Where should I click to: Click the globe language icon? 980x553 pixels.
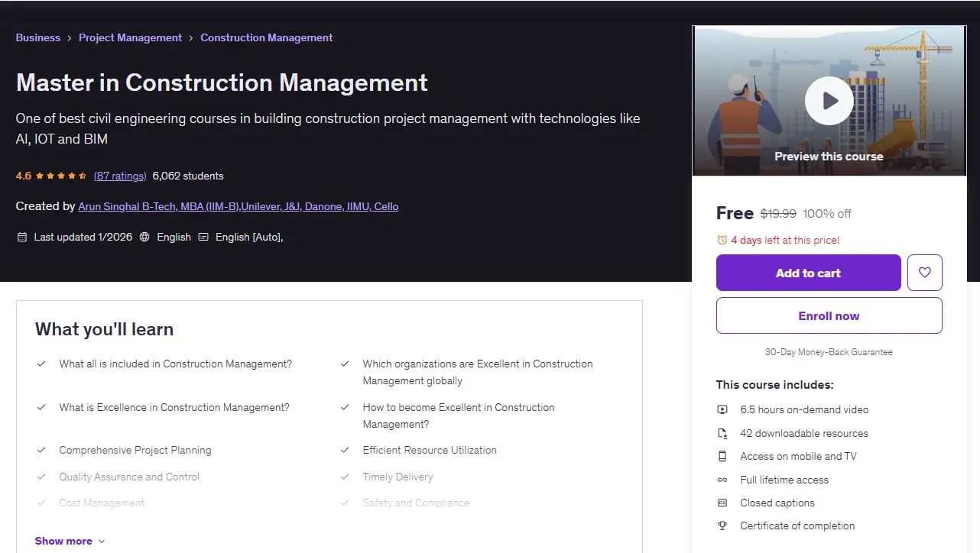[x=145, y=237]
